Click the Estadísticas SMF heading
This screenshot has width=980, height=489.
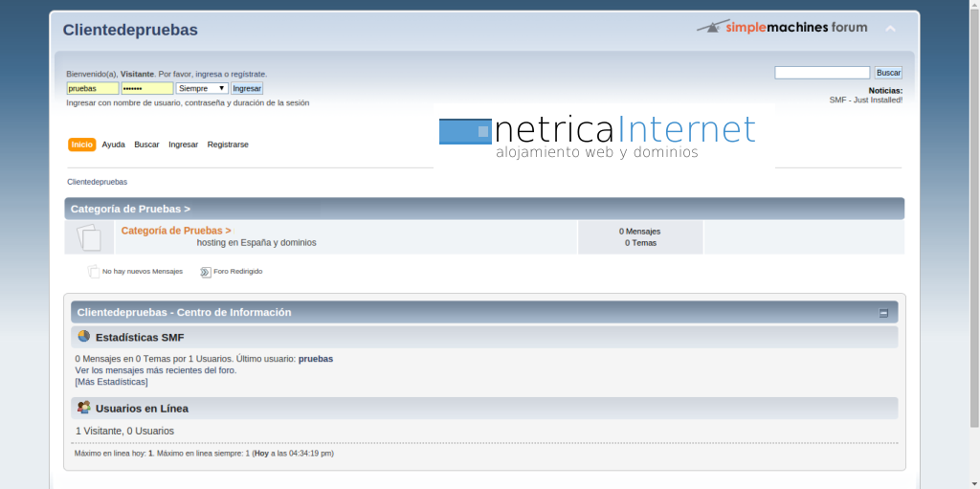140,338
